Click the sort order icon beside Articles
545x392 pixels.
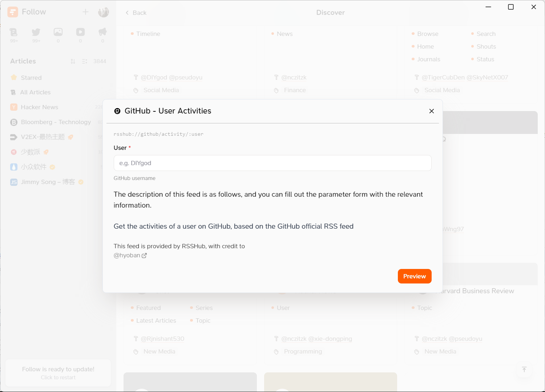pyautogui.click(x=73, y=61)
